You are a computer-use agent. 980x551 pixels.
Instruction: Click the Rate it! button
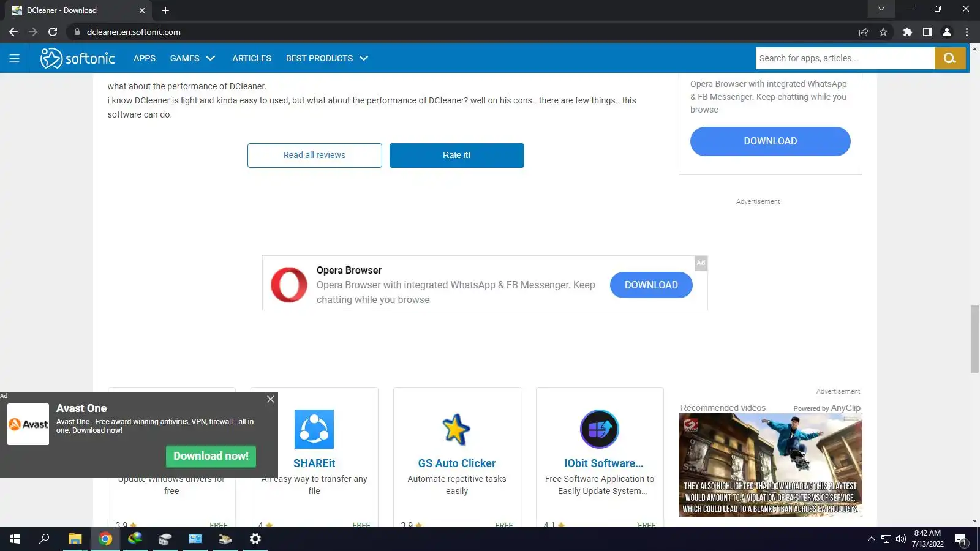tap(457, 156)
